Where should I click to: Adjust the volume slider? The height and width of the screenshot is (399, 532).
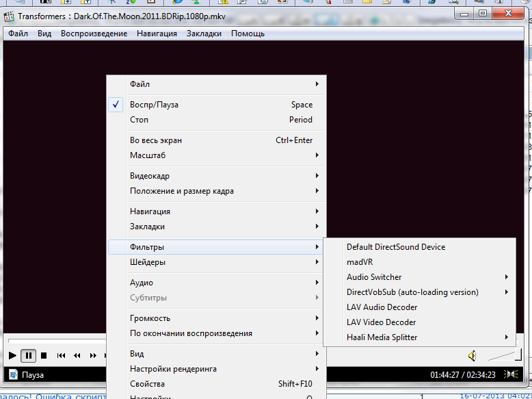click(505, 355)
